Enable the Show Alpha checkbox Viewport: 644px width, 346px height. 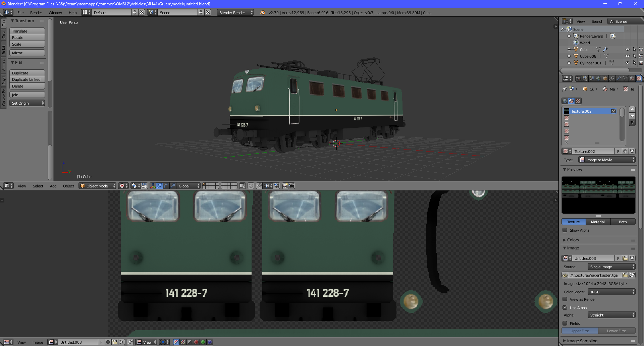pos(565,230)
